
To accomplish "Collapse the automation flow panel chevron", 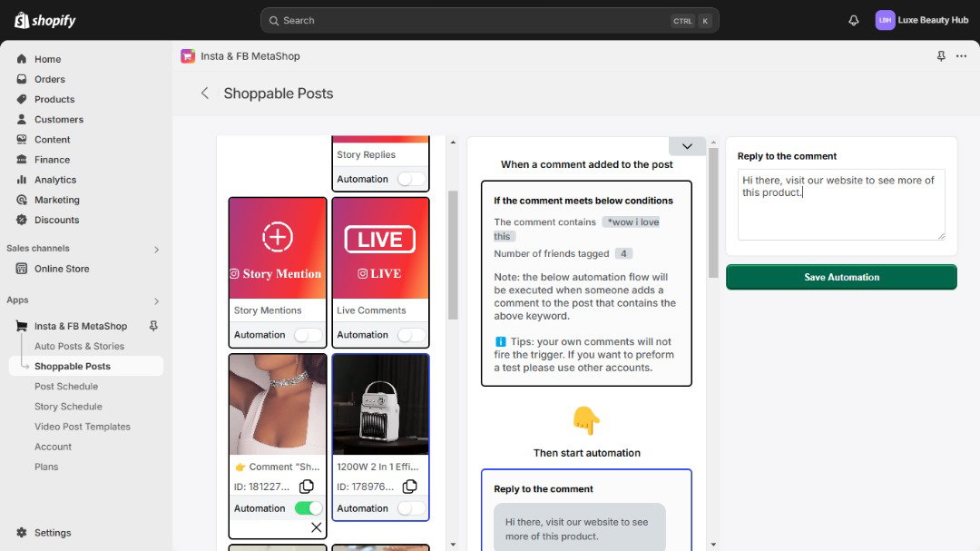I will (x=687, y=146).
